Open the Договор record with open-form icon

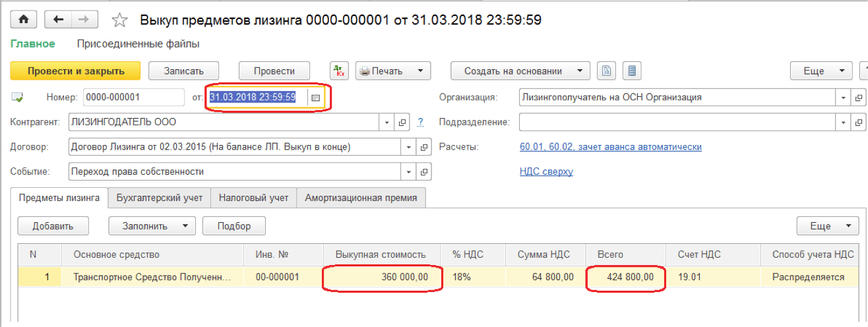point(424,147)
